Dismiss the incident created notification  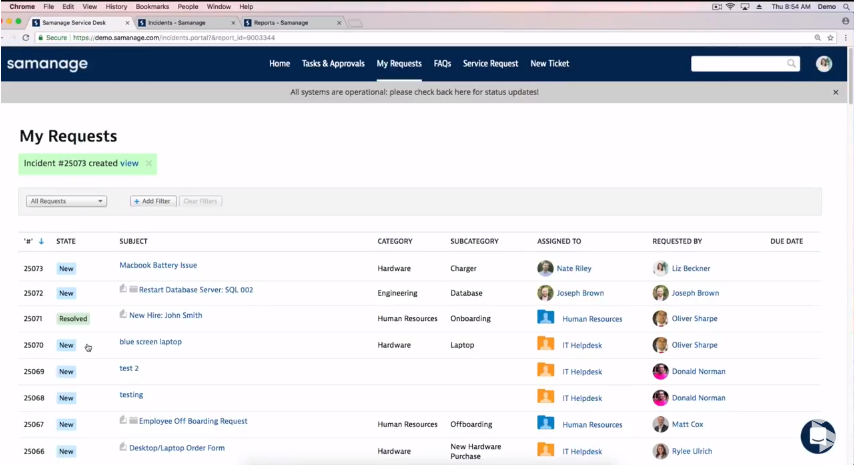[149, 163]
